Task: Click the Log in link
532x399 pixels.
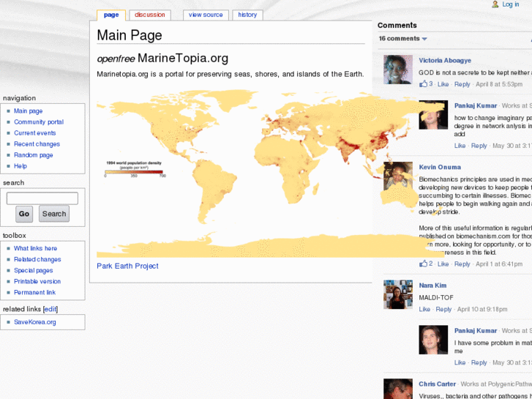Action: [x=511, y=4]
